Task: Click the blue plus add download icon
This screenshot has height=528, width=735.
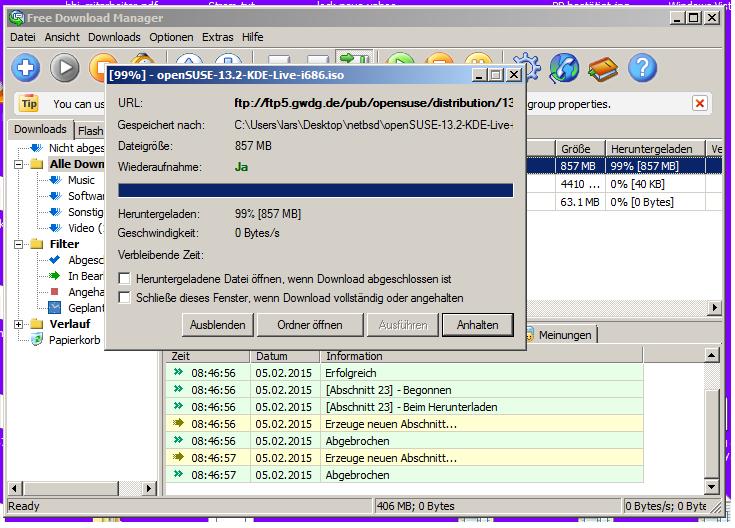Action: pos(25,68)
